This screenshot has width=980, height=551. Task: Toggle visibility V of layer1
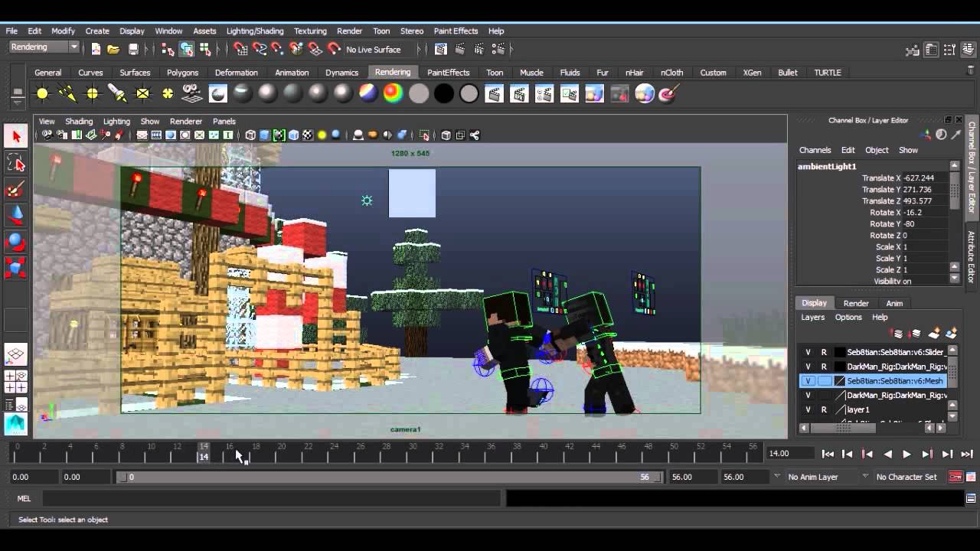coord(808,409)
